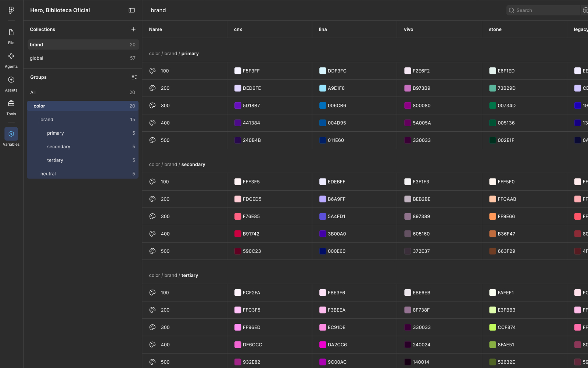
Task: Click the file title Hero, Biblioteca Oficial
Action: point(60,10)
